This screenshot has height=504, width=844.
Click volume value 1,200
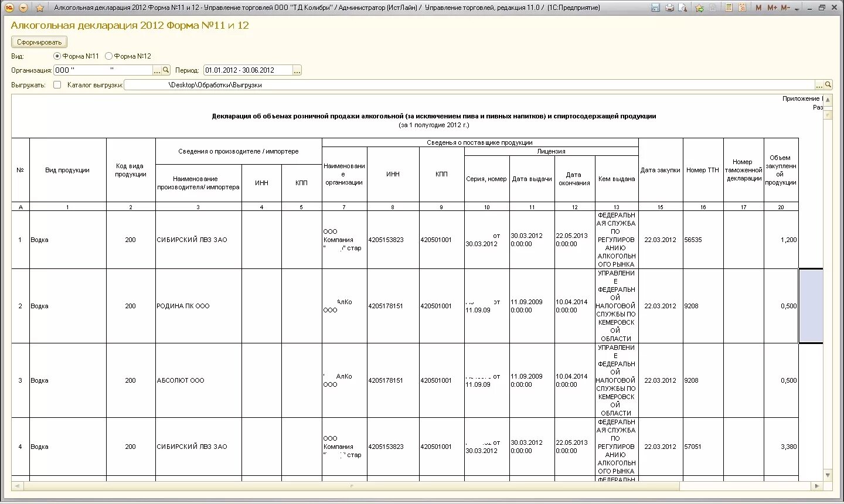(781, 240)
